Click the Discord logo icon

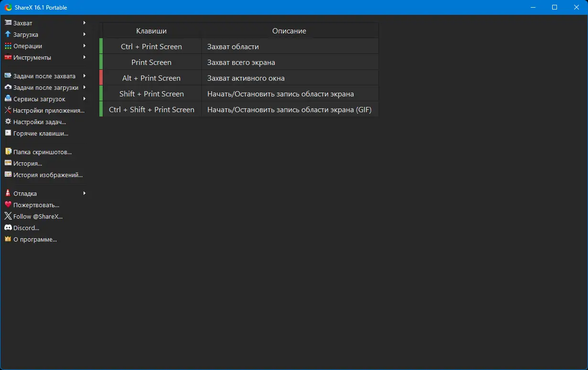[x=8, y=228]
